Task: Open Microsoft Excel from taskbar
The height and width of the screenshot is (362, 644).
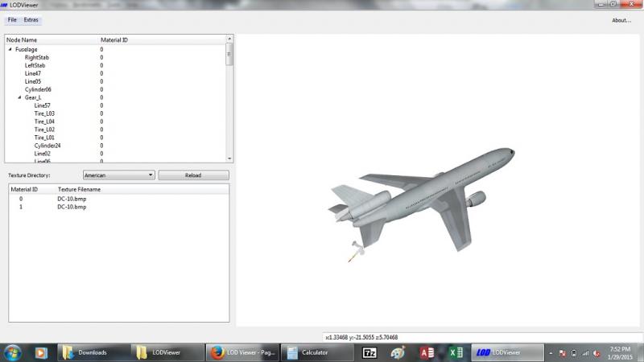Action: pos(456,352)
